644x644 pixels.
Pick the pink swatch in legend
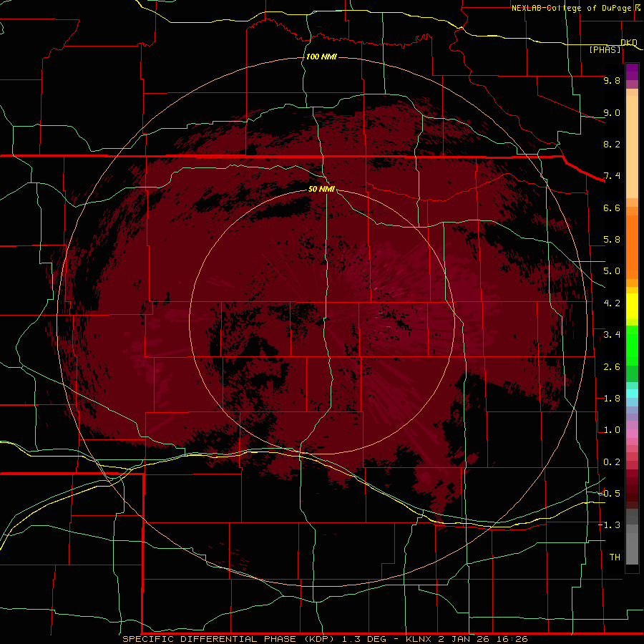[632, 434]
